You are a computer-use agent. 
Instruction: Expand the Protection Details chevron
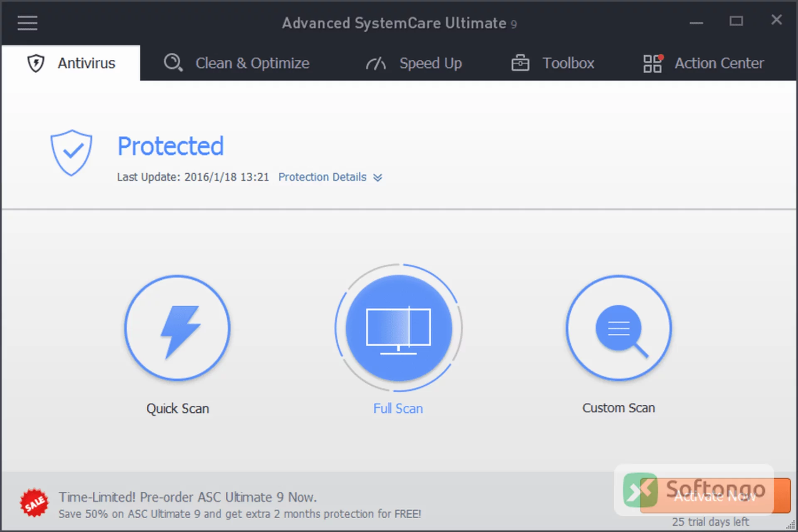click(x=378, y=177)
